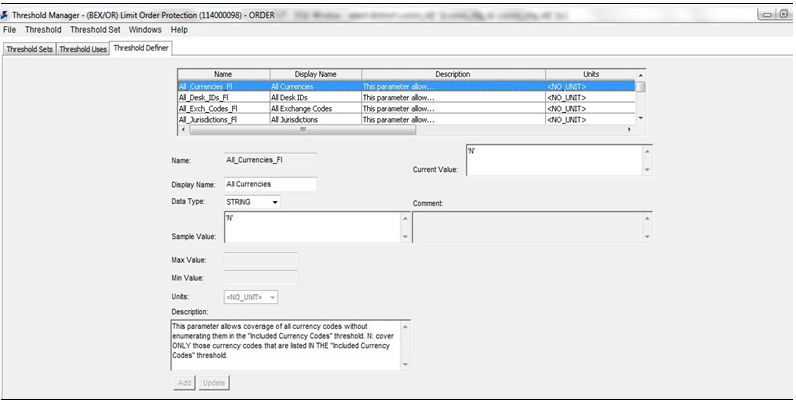Sort table by Name column header
This screenshot has width=796, height=402.
(223, 74)
